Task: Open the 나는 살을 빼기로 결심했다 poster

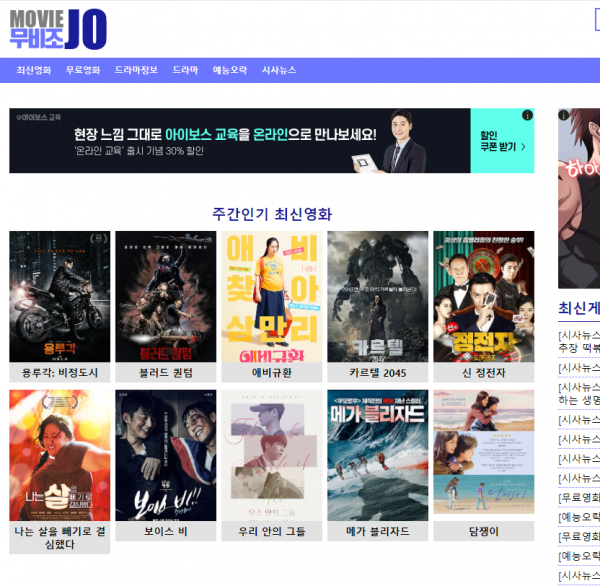Action: pos(60,455)
